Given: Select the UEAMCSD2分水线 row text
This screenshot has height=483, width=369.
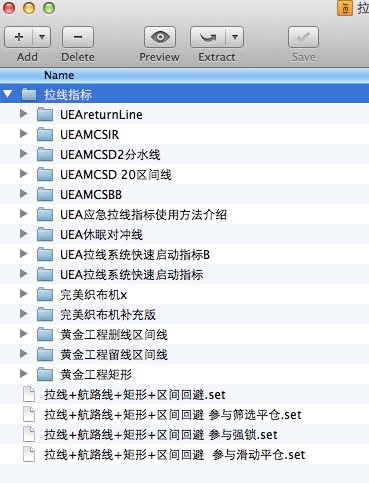Looking at the screenshot, I should point(110,155).
